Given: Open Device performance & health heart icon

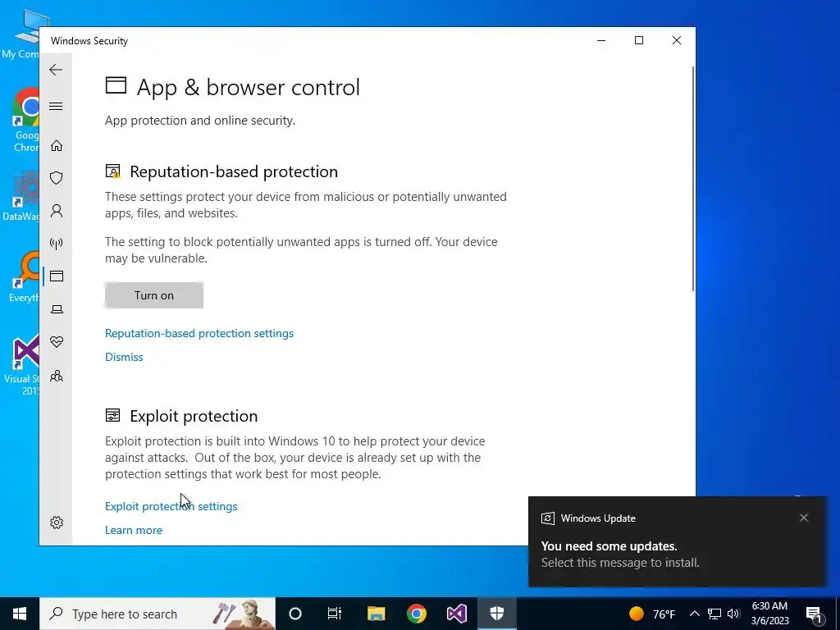Looking at the screenshot, I should (57, 341).
